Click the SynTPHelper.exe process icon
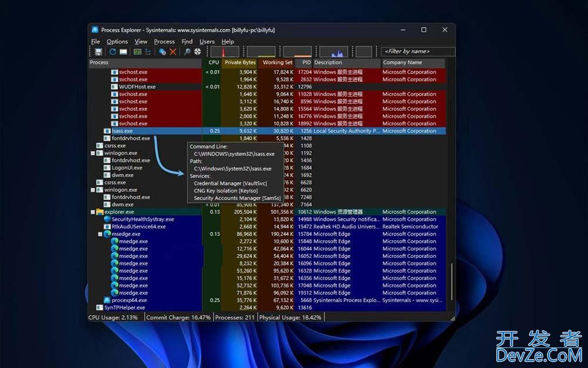This screenshot has height=368, width=588. pyautogui.click(x=100, y=307)
